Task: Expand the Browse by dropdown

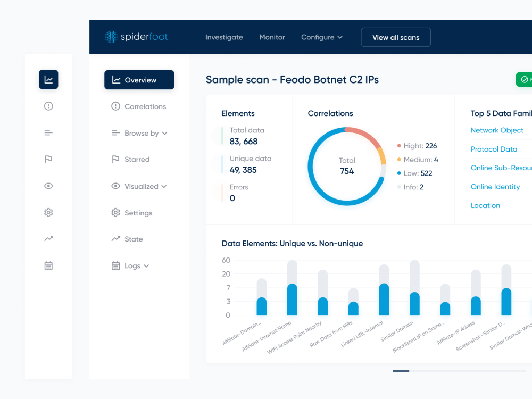Action: click(139, 133)
